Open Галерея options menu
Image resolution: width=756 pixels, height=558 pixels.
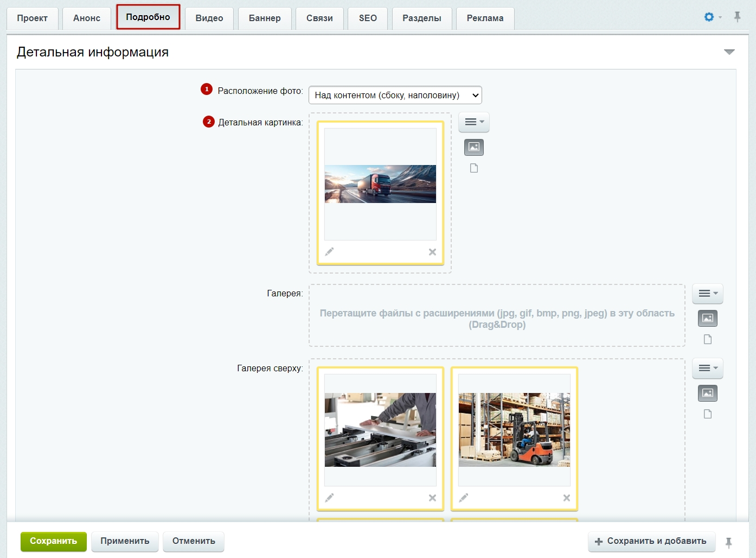pyautogui.click(x=708, y=294)
